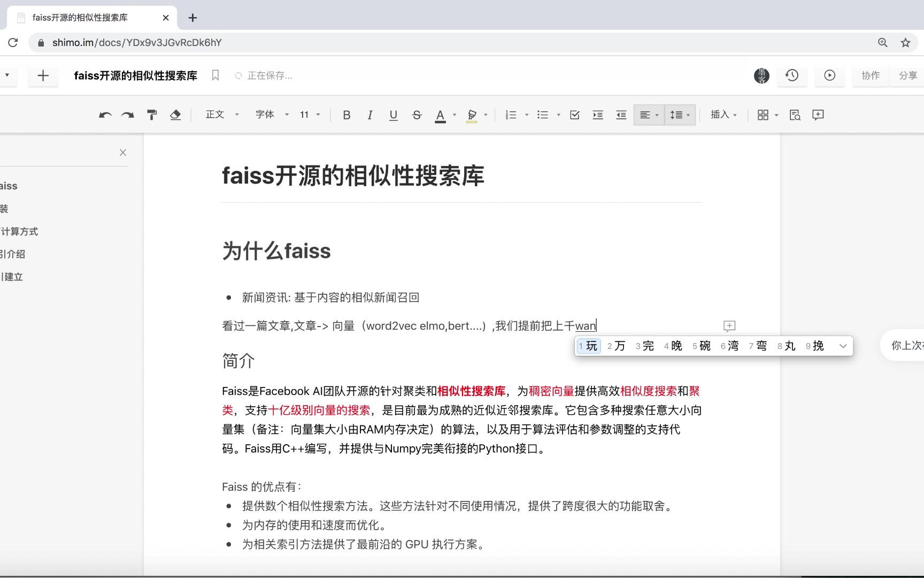Expand the bulleted list style options
Image resolution: width=924 pixels, height=578 pixels.
coord(558,115)
